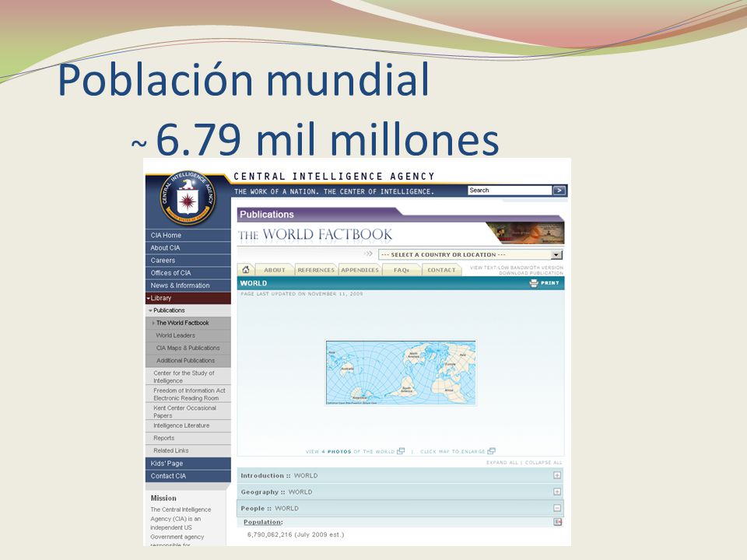
Task: Open Contact CIA sidebar item
Action: (x=188, y=476)
